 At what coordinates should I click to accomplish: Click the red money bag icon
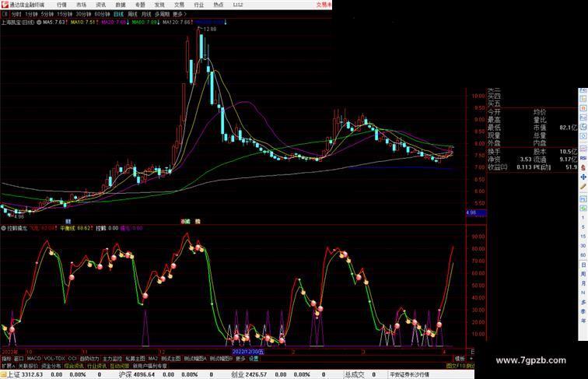583,167
